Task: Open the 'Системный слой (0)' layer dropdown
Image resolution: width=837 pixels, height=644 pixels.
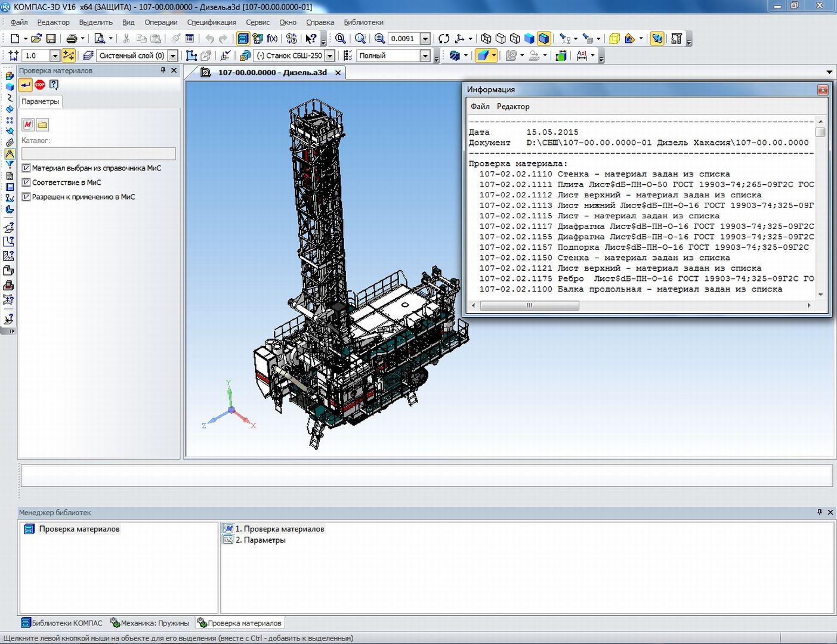Action: coord(173,55)
